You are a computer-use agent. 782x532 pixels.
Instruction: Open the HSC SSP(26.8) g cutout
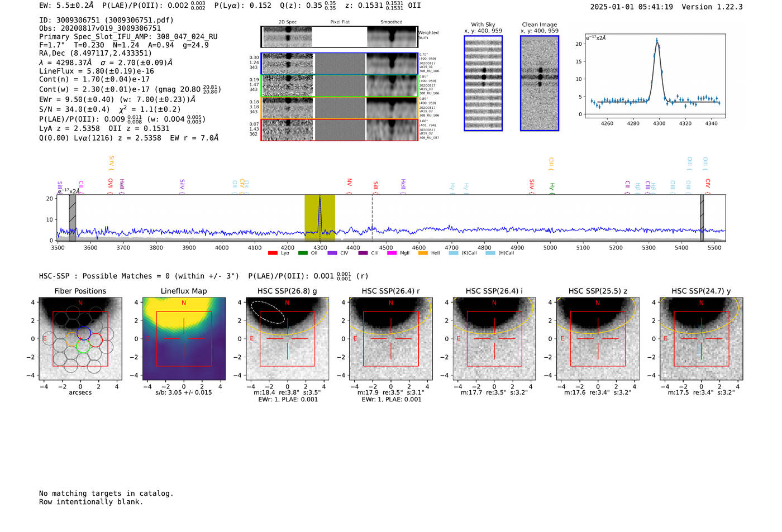coord(287,339)
